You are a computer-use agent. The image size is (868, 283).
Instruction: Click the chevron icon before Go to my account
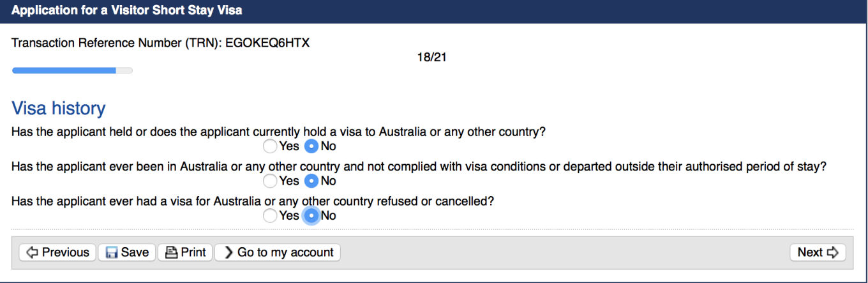pos(229,252)
